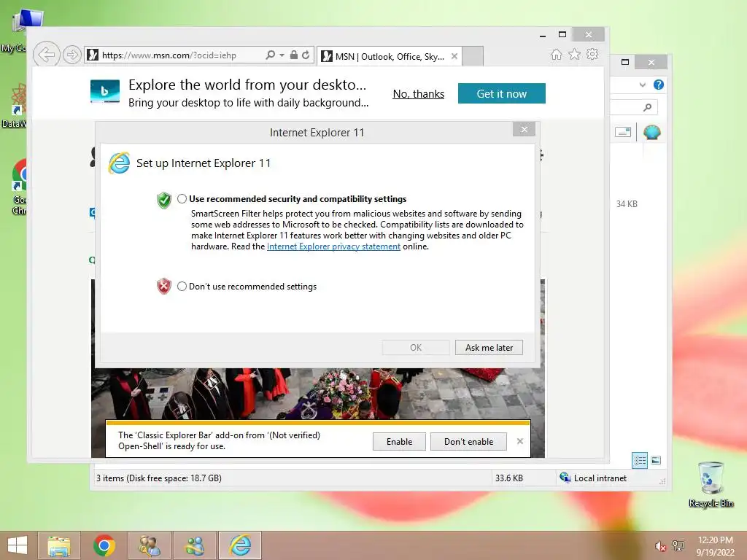Open Tools with the gear icon
Screen dimensions: 747x560
point(592,54)
